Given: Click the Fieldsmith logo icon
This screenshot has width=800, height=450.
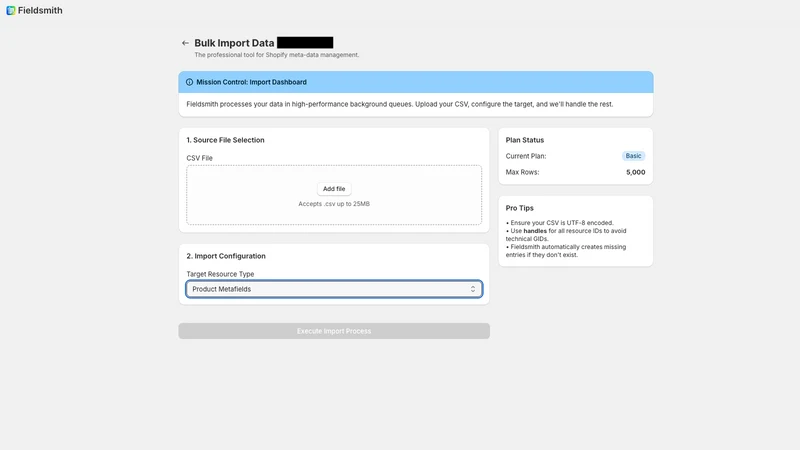Looking at the screenshot, I should [11, 10].
